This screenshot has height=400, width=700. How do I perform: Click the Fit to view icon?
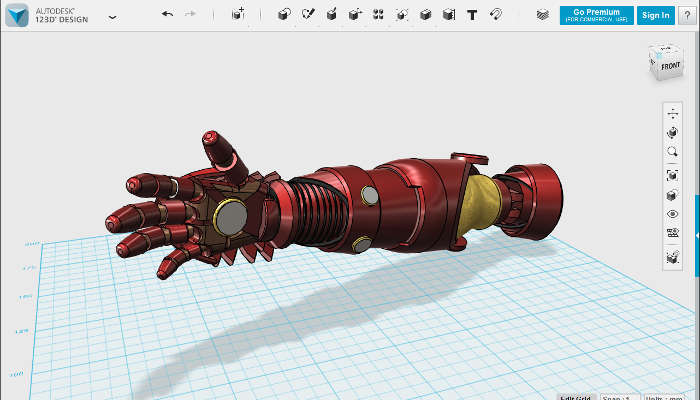(672, 175)
